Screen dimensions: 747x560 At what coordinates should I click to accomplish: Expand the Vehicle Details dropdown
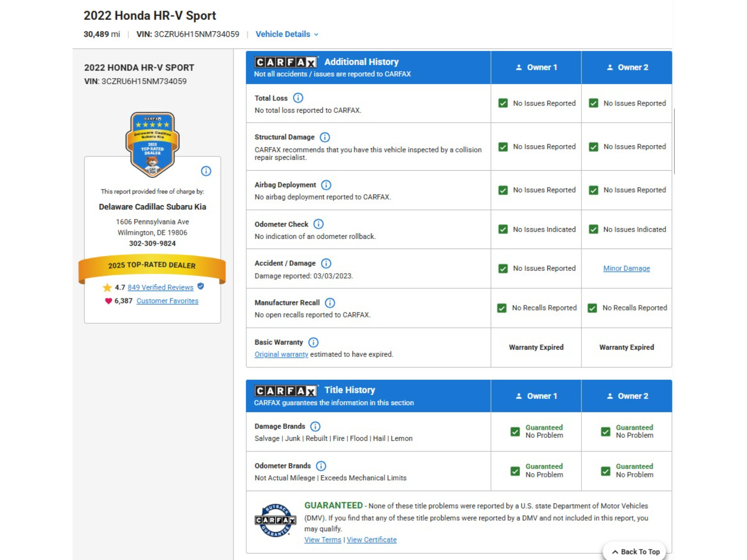tap(287, 34)
